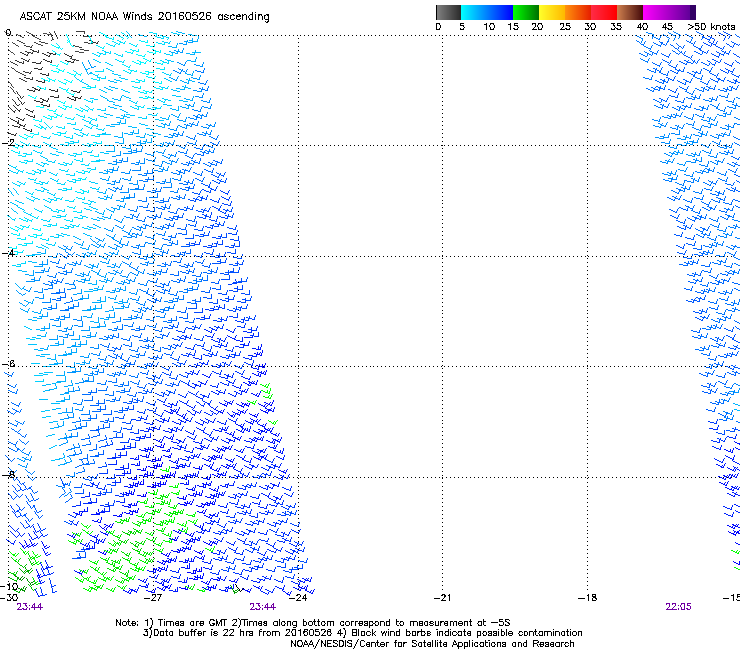740x650 pixels.
Task: Click the '>50 knots' legend label
Action: [711, 27]
